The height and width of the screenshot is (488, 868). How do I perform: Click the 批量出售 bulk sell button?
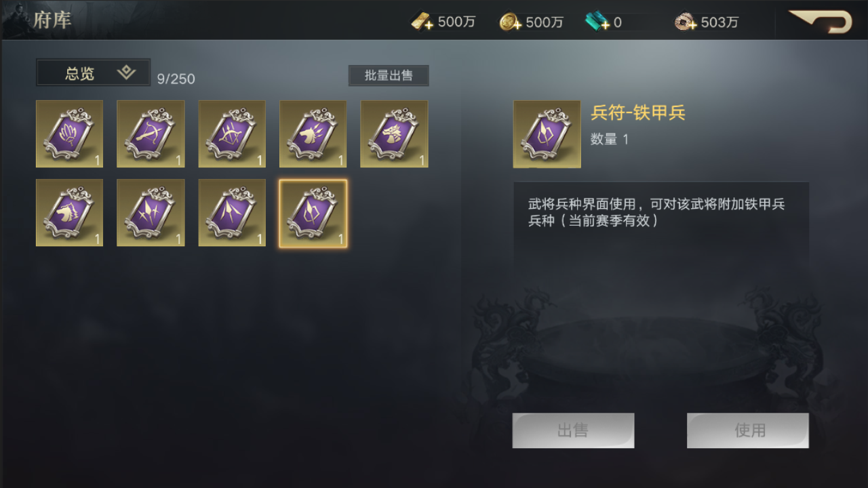pyautogui.click(x=389, y=75)
